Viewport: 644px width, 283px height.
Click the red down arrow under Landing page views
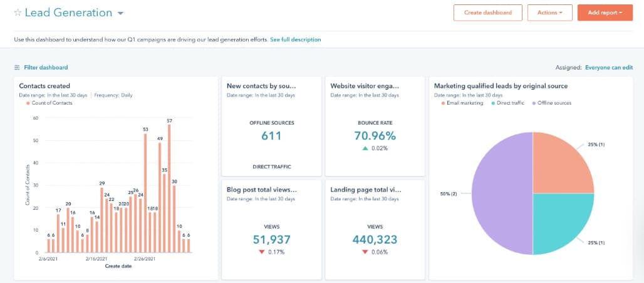[365, 252]
